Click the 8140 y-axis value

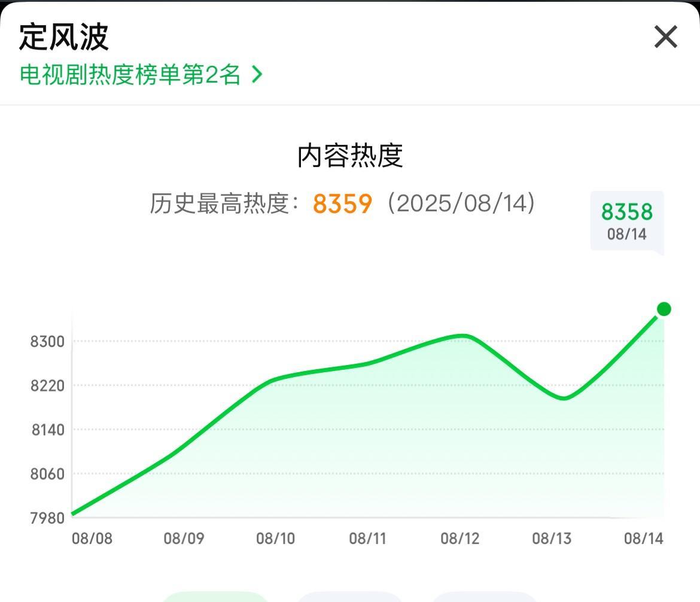(48, 430)
